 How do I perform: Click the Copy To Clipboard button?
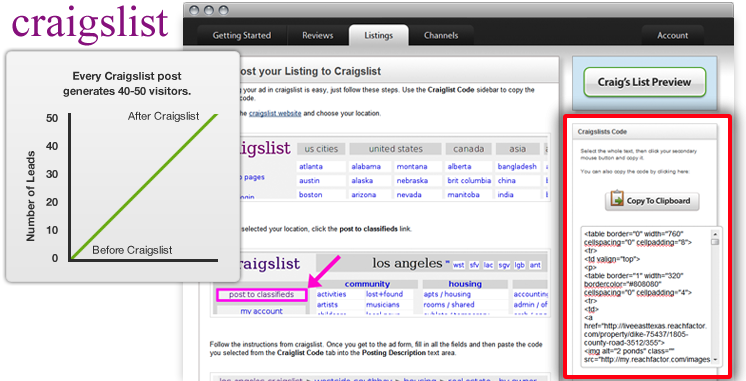pyautogui.click(x=652, y=201)
